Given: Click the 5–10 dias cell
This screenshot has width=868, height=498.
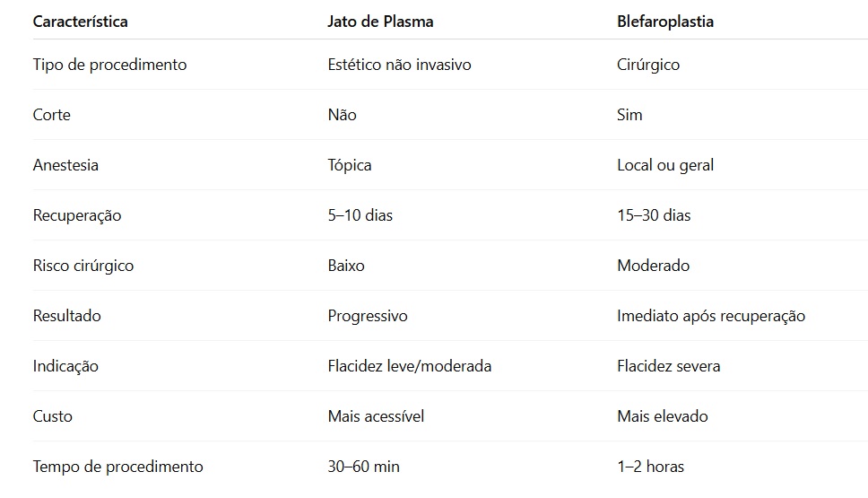Looking at the screenshot, I should coord(360,215).
